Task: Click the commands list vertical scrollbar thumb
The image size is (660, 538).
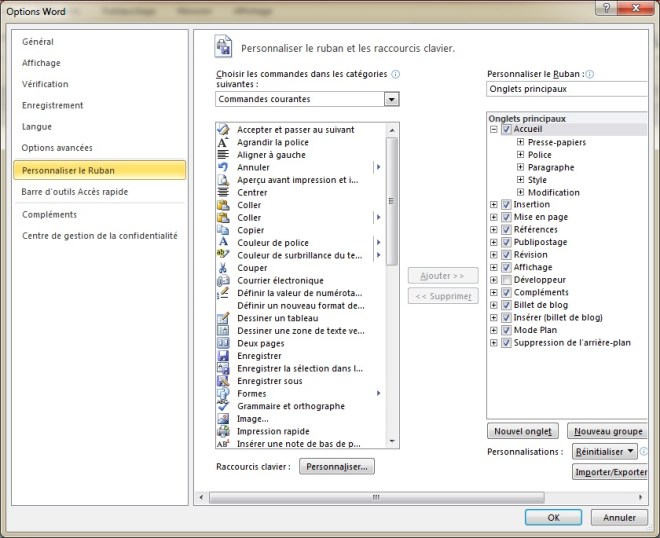Action: coord(392,201)
